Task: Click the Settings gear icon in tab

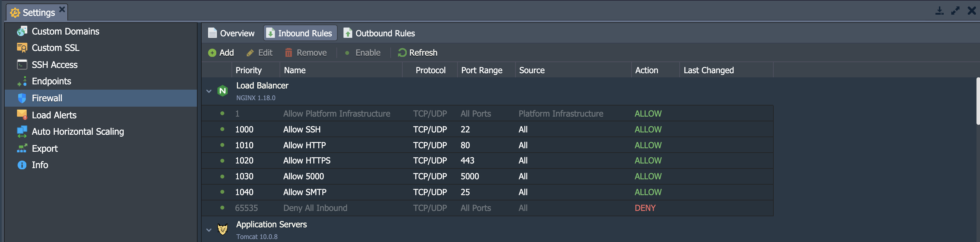Action: pos(15,13)
